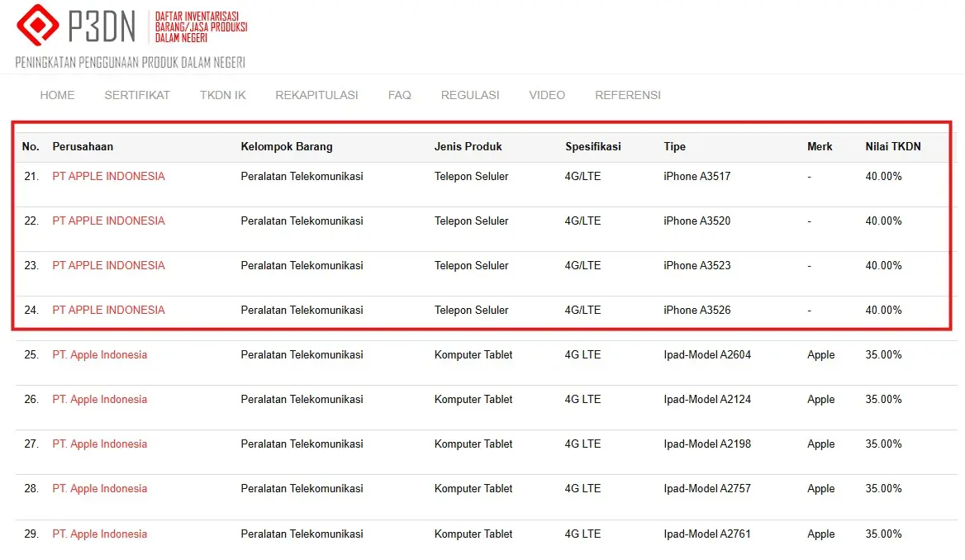Open PT. Apple Indonesia link in row 25
The height and width of the screenshot is (560, 965).
99,354
